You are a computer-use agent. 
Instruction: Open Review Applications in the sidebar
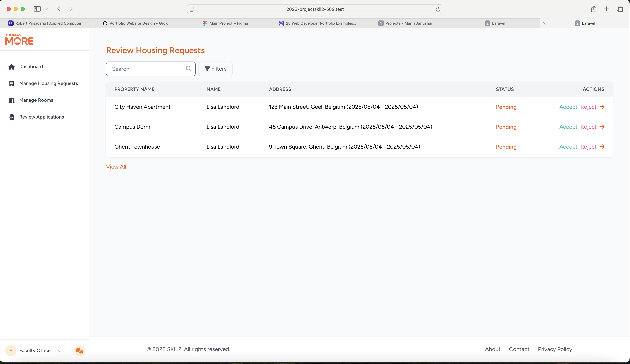(x=41, y=117)
